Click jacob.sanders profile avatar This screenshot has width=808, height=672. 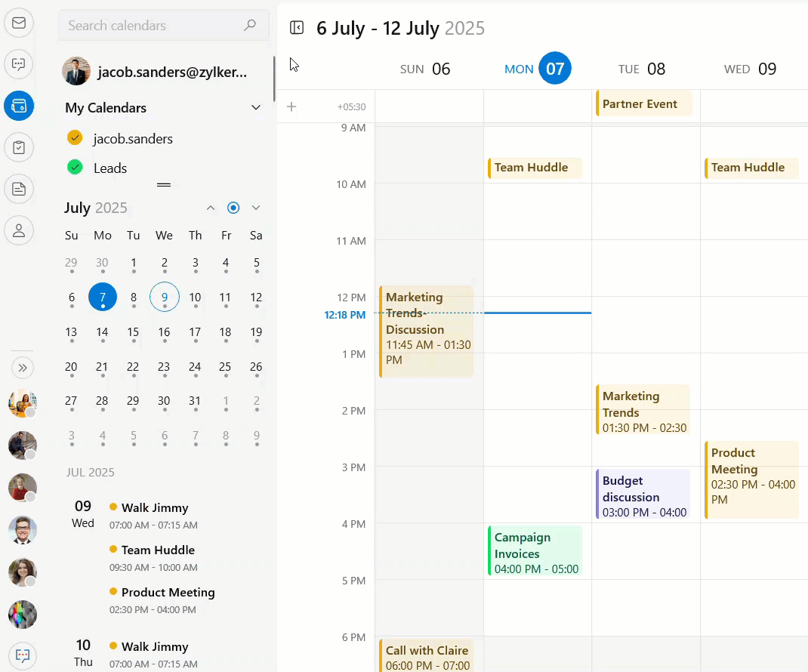(x=76, y=71)
